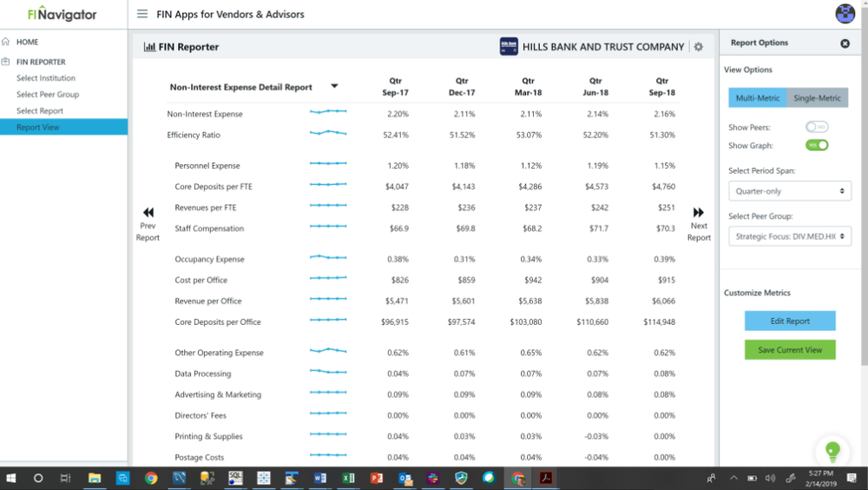Click the taskbar clock 5:27 PM

820,473
